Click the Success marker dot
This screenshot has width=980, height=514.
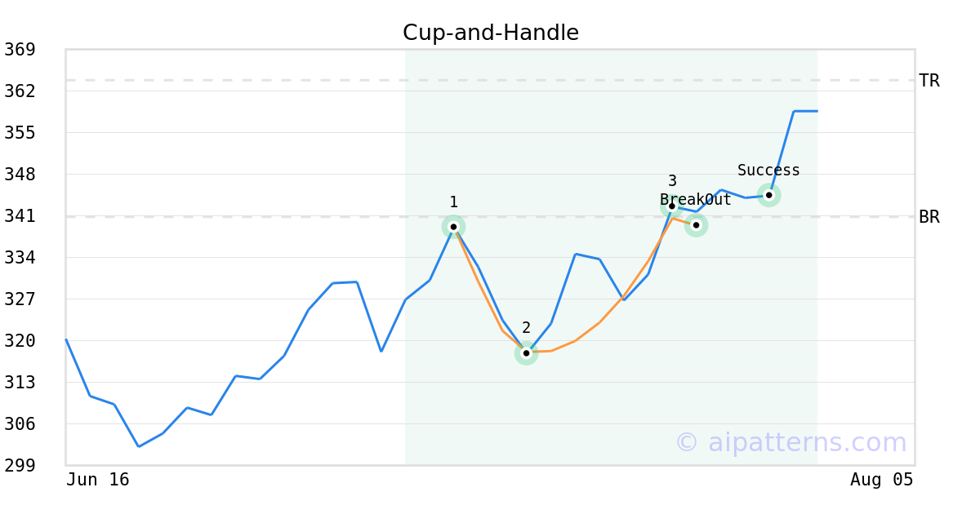tap(768, 195)
